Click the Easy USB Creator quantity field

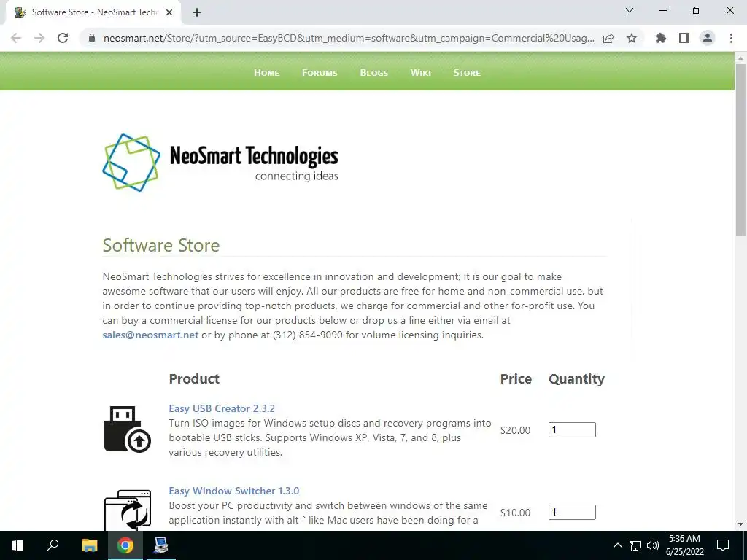[572, 429]
